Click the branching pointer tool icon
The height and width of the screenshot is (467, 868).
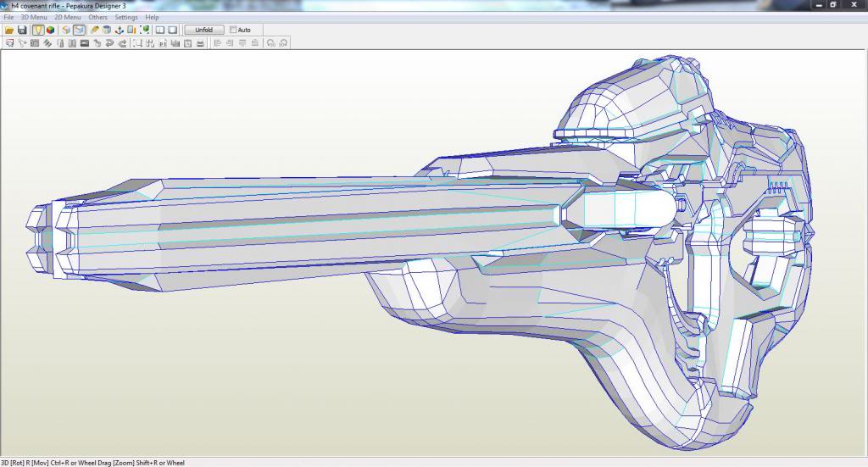pyautogui.click(x=22, y=43)
